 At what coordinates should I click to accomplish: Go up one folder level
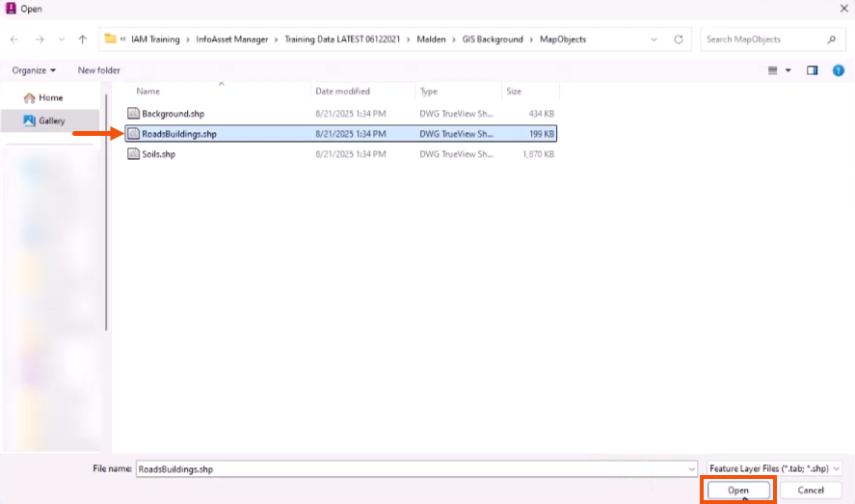click(x=82, y=40)
